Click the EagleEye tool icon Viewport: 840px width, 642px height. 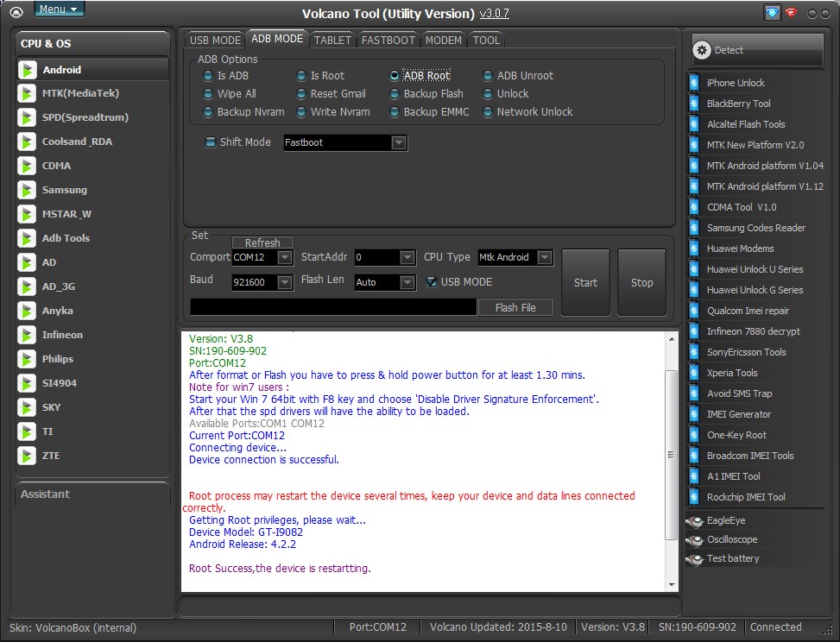695,521
